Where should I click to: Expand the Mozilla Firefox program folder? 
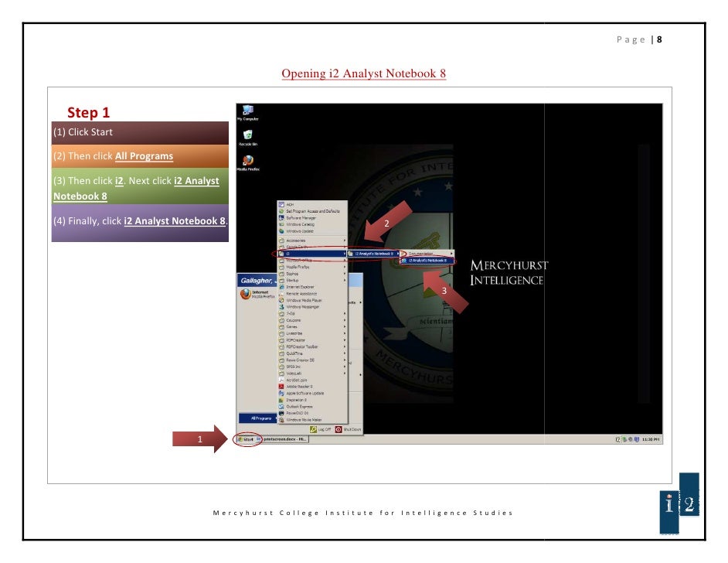point(312,267)
